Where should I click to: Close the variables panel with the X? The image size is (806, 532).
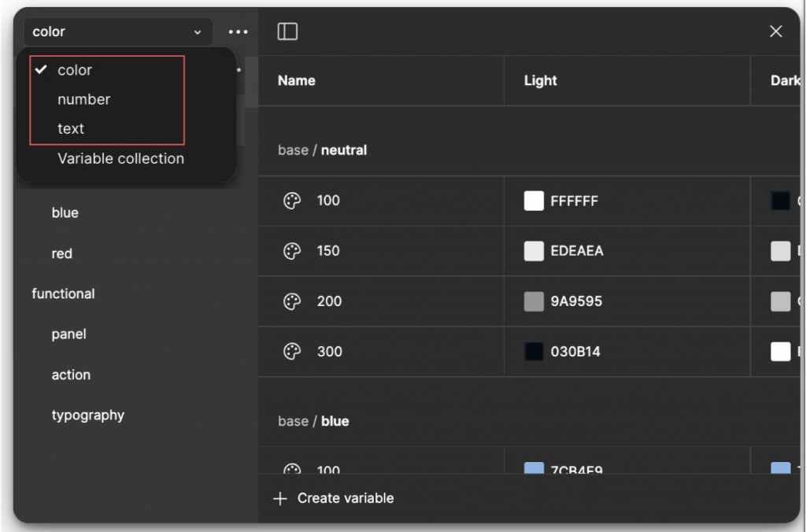click(776, 31)
